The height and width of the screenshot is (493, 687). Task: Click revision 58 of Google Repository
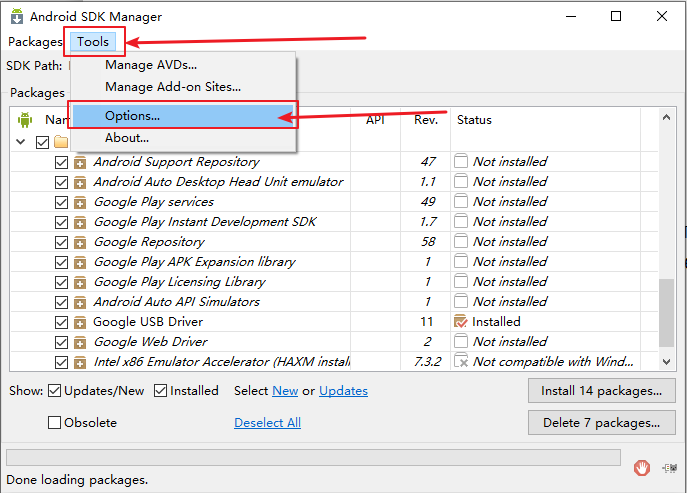[x=428, y=241]
